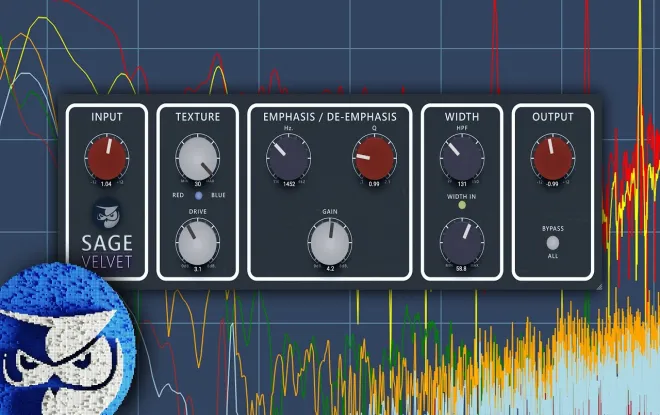Click the red Input gain knob

[106, 158]
